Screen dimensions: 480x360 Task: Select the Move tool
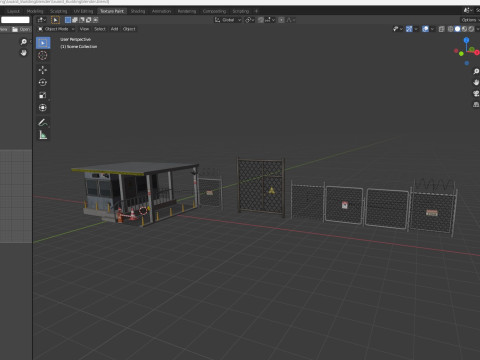pos(43,70)
